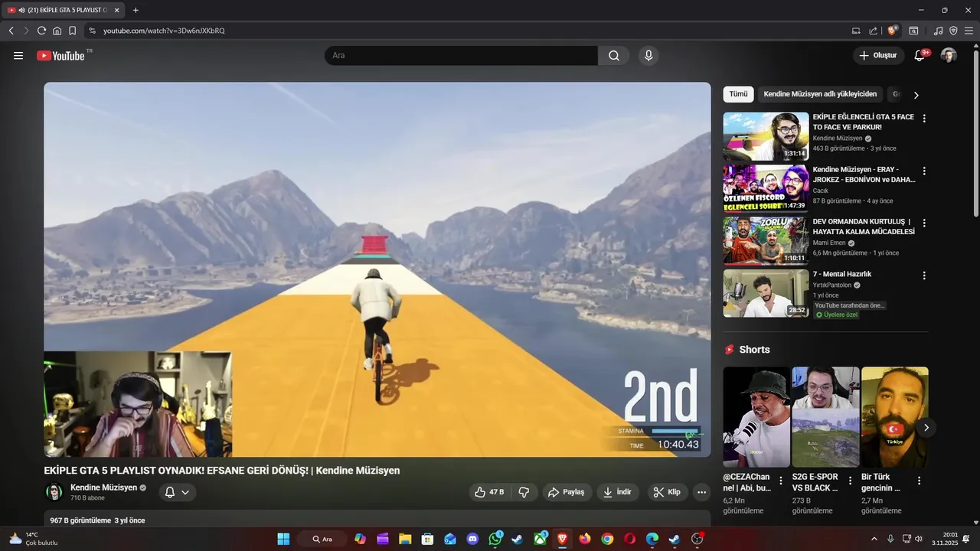Share this page from the address bar
This screenshot has height=551, width=980.
(x=874, y=31)
